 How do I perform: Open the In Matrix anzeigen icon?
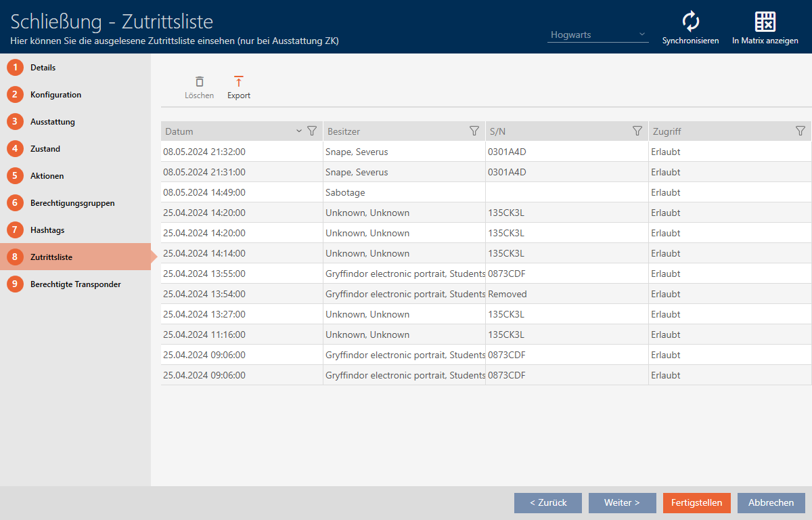[x=765, y=22]
